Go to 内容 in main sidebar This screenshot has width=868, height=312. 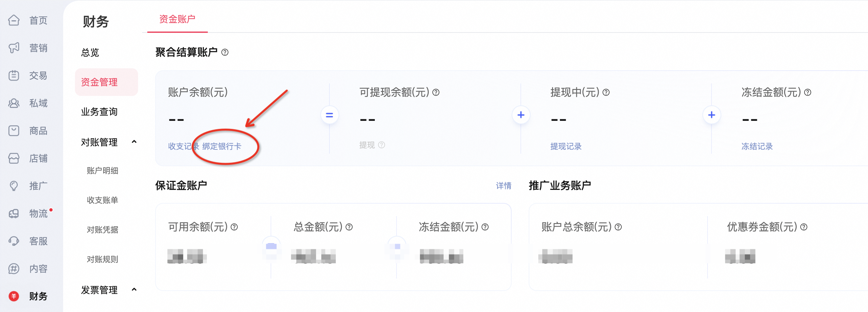click(x=38, y=269)
